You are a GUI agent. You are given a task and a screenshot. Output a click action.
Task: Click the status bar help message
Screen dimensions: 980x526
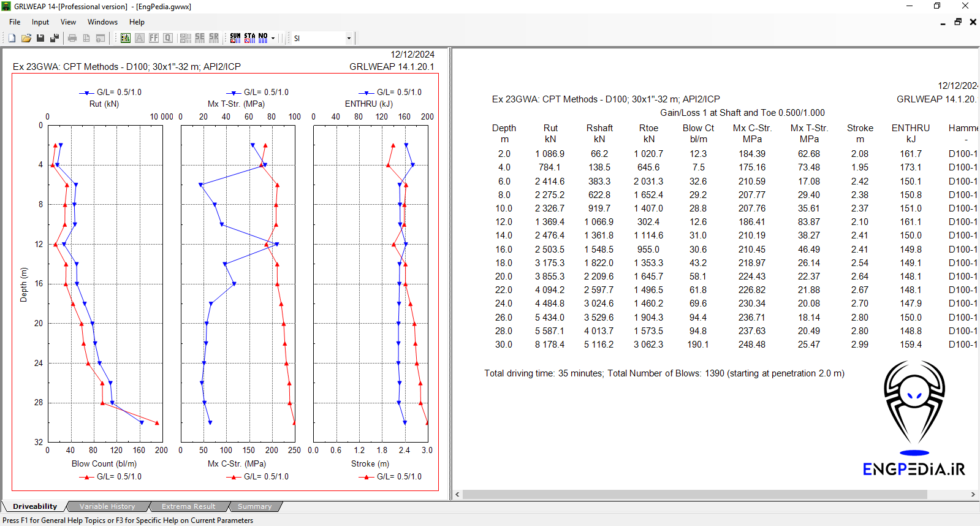[127, 520]
